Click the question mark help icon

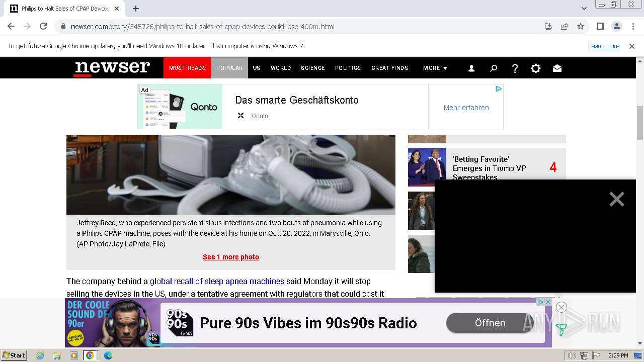click(x=515, y=68)
